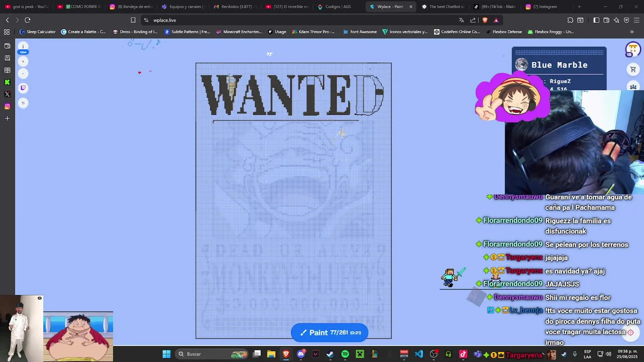644x362 pixels.
Task: Click the Windows Start button
Action: click(x=166, y=354)
